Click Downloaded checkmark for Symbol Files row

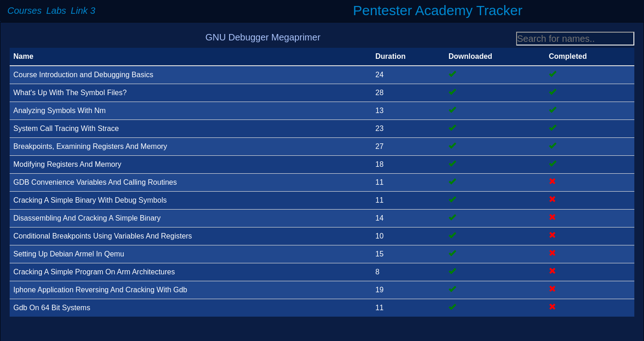[x=452, y=92]
